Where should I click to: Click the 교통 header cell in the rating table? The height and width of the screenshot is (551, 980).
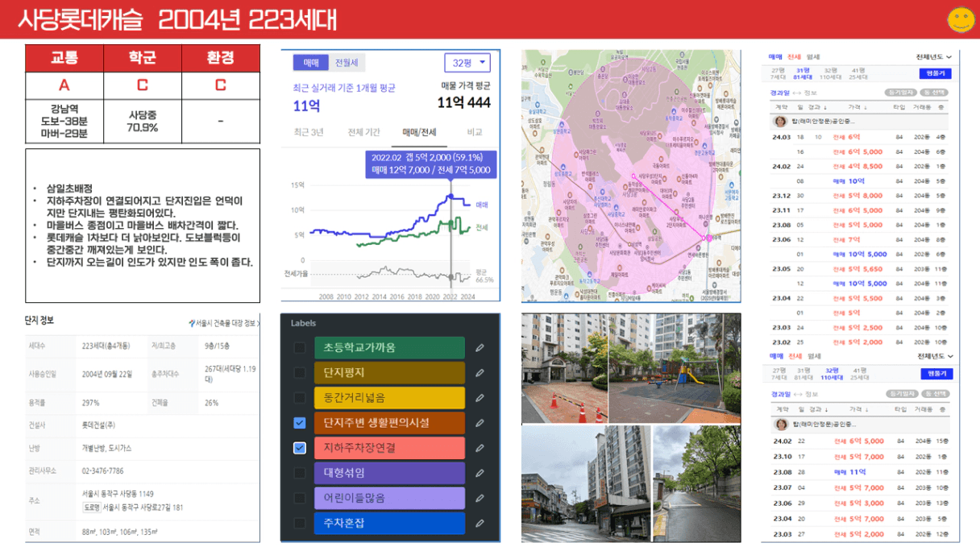pyautogui.click(x=64, y=58)
